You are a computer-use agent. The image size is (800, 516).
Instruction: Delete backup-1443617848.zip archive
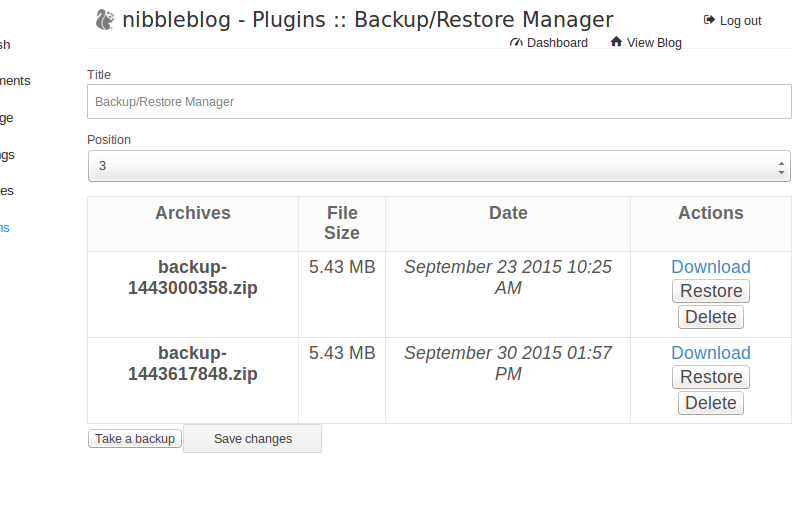tap(711, 403)
